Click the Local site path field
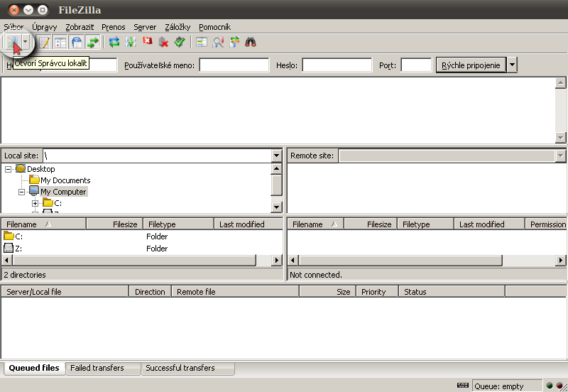568x392 pixels. [157, 156]
